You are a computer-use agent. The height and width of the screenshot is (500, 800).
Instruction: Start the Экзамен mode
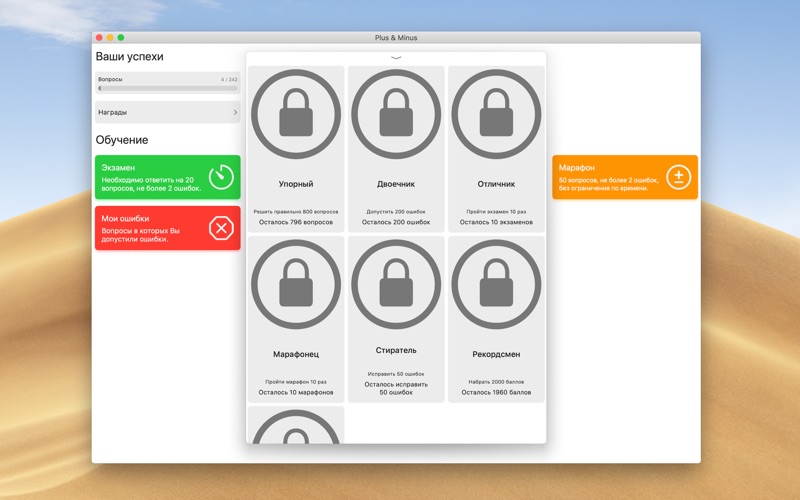tap(167, 177)
